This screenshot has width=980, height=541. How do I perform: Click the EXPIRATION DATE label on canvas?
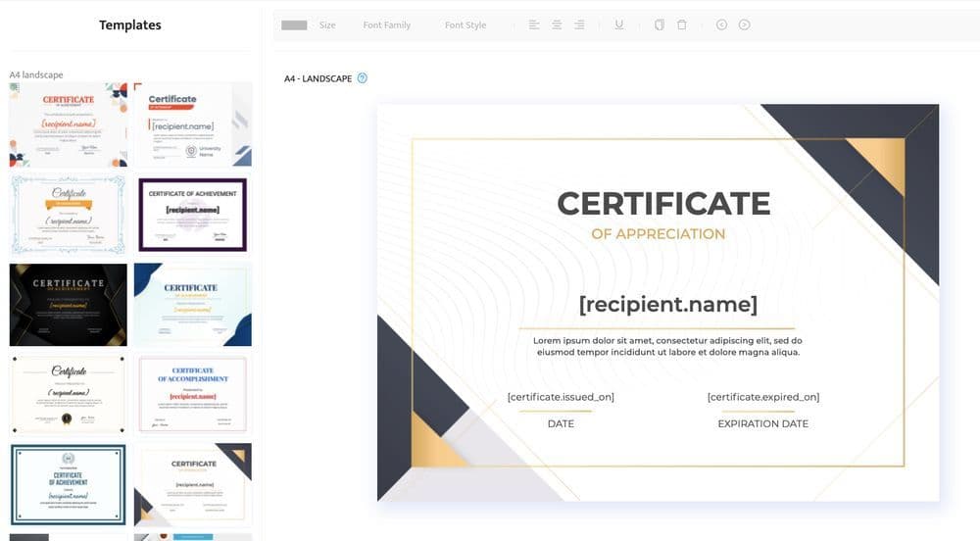coord(762,424)
